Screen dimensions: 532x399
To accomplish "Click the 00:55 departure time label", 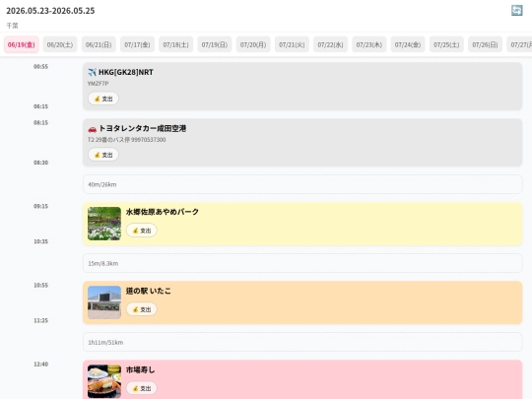I will pos(40,67).
